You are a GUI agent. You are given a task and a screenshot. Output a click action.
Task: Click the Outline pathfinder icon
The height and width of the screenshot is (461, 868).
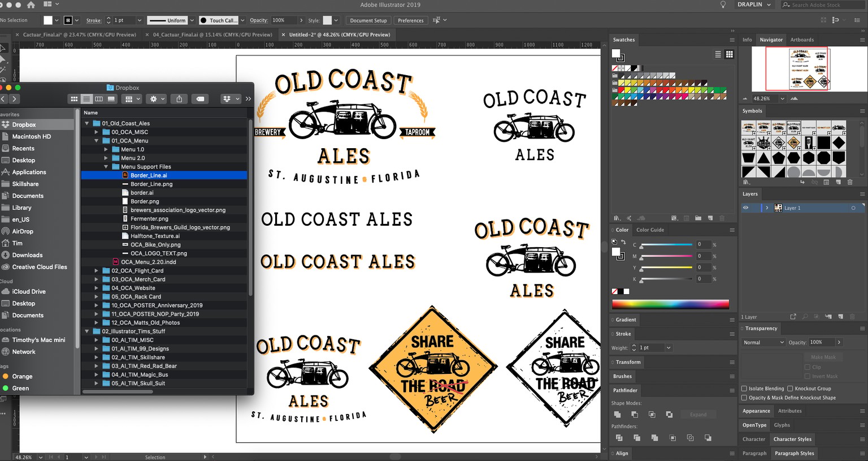pos(690,438)
